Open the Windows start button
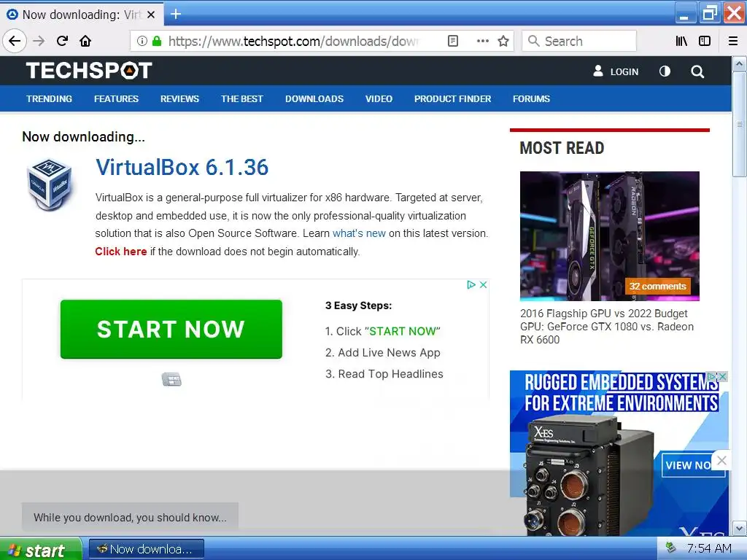 click(x=41, y=549)
